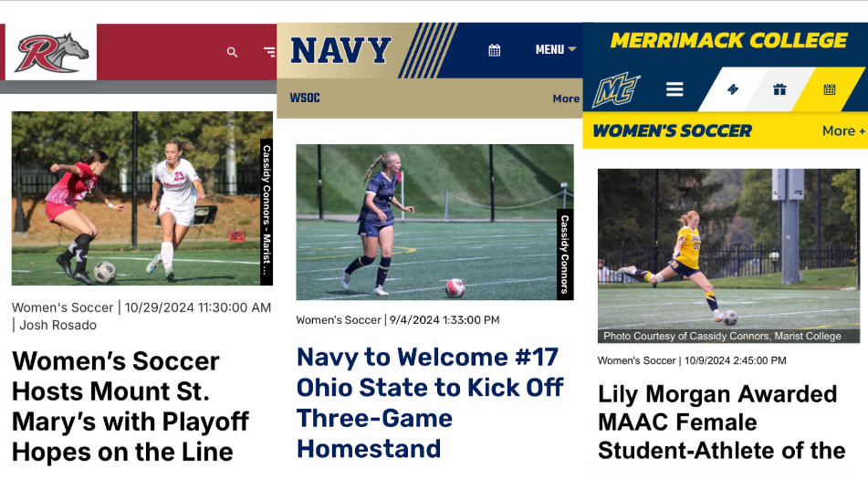868x489 pixels.
Task: Open the Navy Ohio State homestand article
Action: click(x=430, y=401)
